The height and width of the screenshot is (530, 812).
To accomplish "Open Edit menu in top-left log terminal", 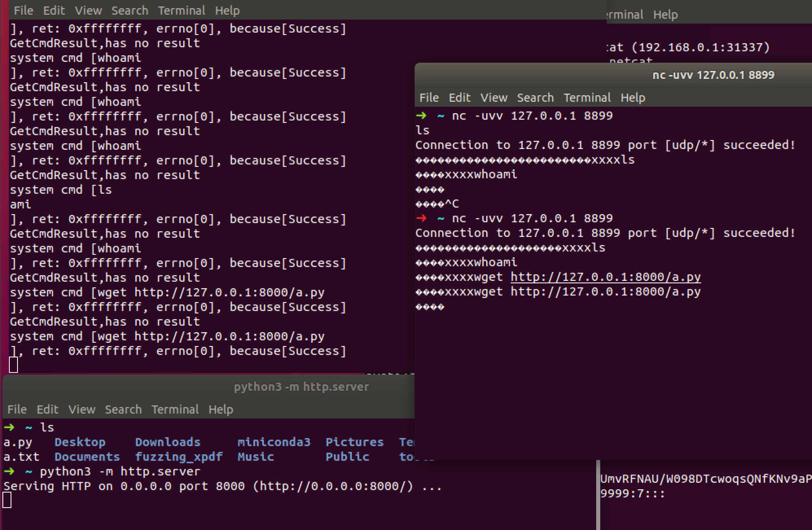I will coord(54,11).
